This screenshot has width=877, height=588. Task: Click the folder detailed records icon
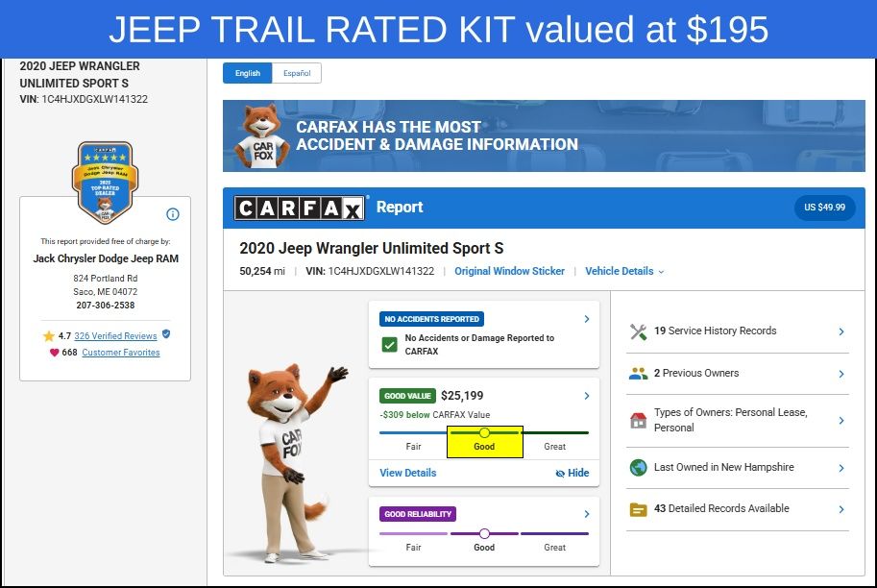coord(638,509)
